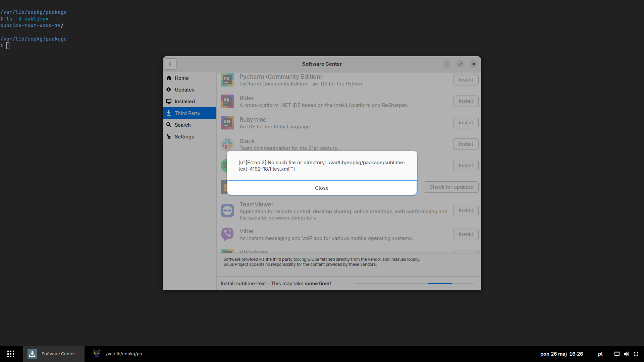Screen dimensions: 644x362
Task: Open the pl keyboard layout indicator
Action: tap(600, 354)
